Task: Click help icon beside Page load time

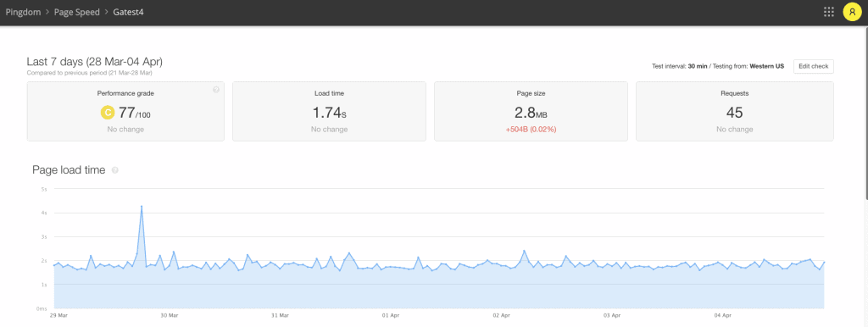Action: [115, 170]
